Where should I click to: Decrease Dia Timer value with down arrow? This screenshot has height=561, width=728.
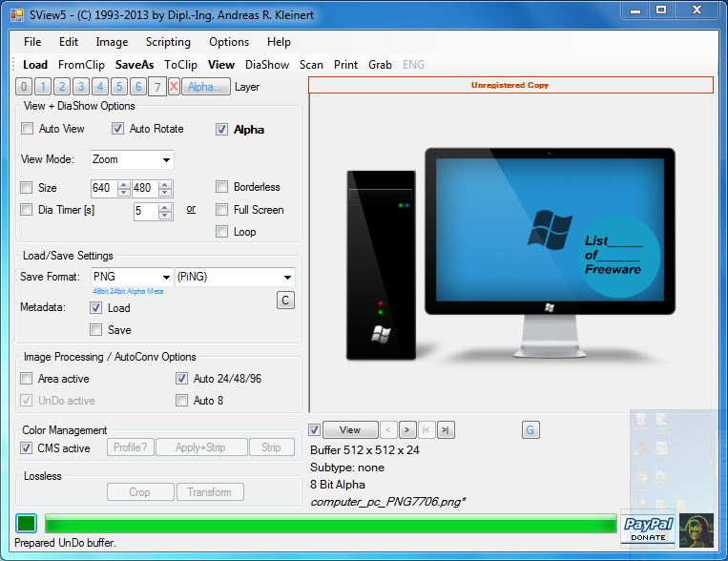pos(165,216)
